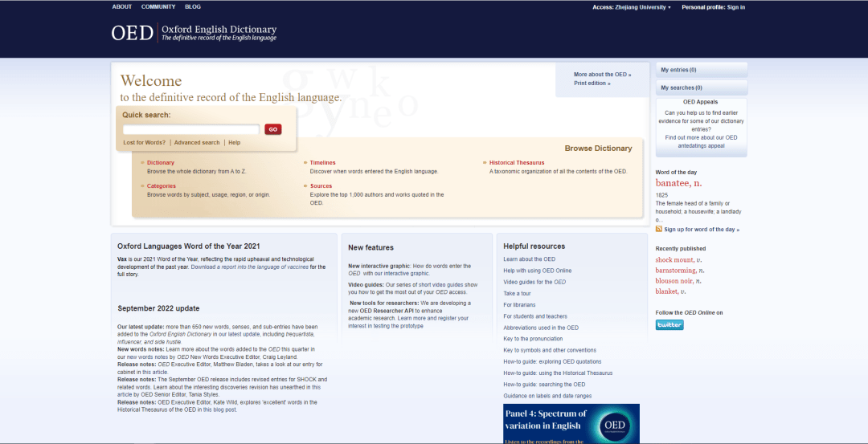Browse the Dictionary from A to Z

click(161, 162)
